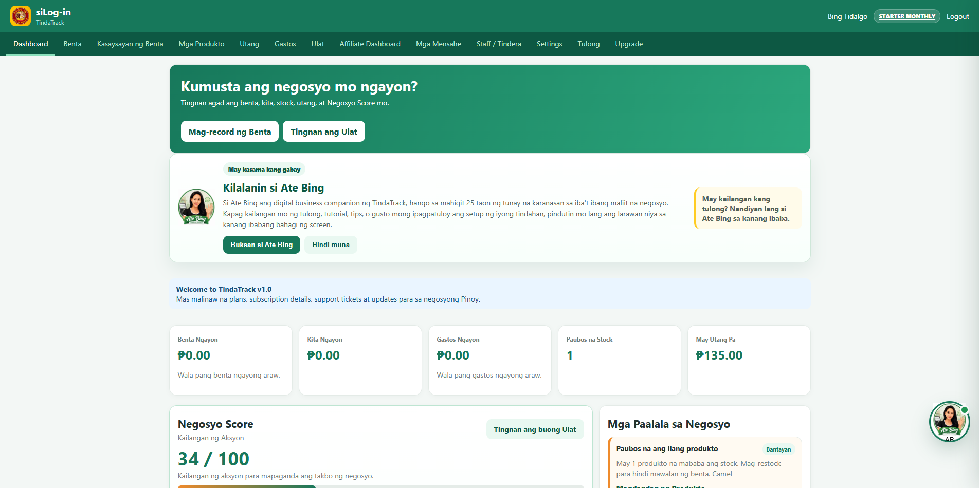Click the Bing Tidalgo user name
980x488 pixels.
[x=847, y=16]
